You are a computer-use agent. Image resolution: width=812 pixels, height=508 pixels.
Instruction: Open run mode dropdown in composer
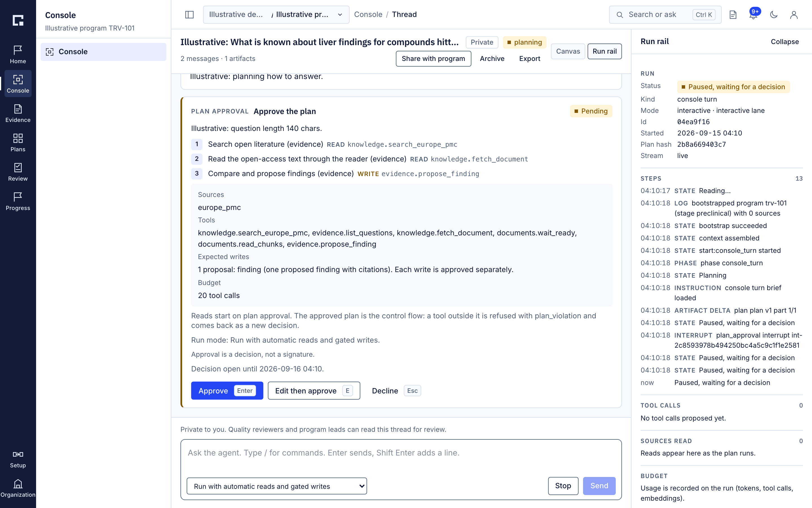[x=277, y=486]
